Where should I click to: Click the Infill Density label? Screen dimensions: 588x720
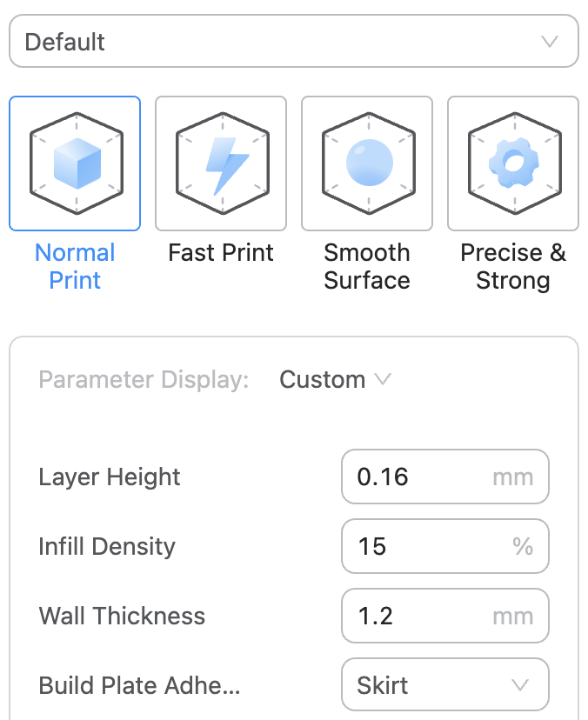tap(107, 546)
